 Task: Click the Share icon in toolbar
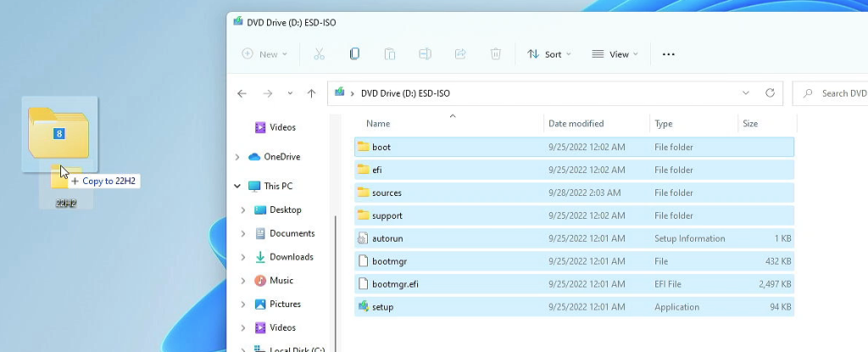tap(460, 53)
